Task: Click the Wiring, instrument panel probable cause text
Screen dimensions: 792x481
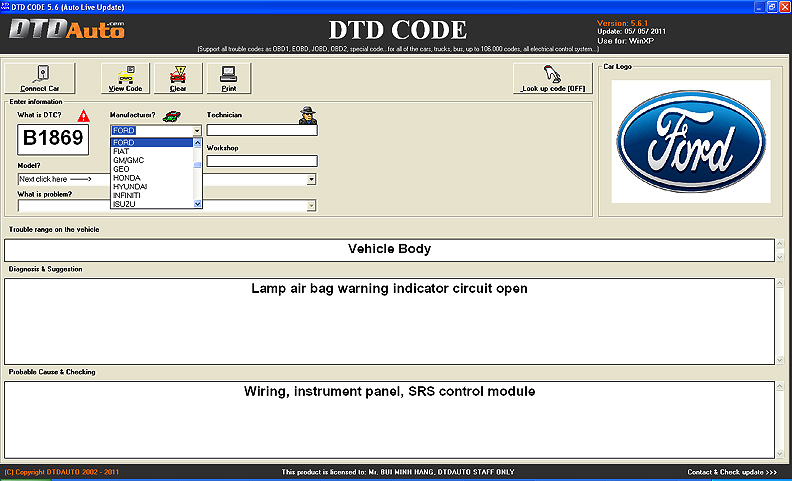Action: [389, 392]
